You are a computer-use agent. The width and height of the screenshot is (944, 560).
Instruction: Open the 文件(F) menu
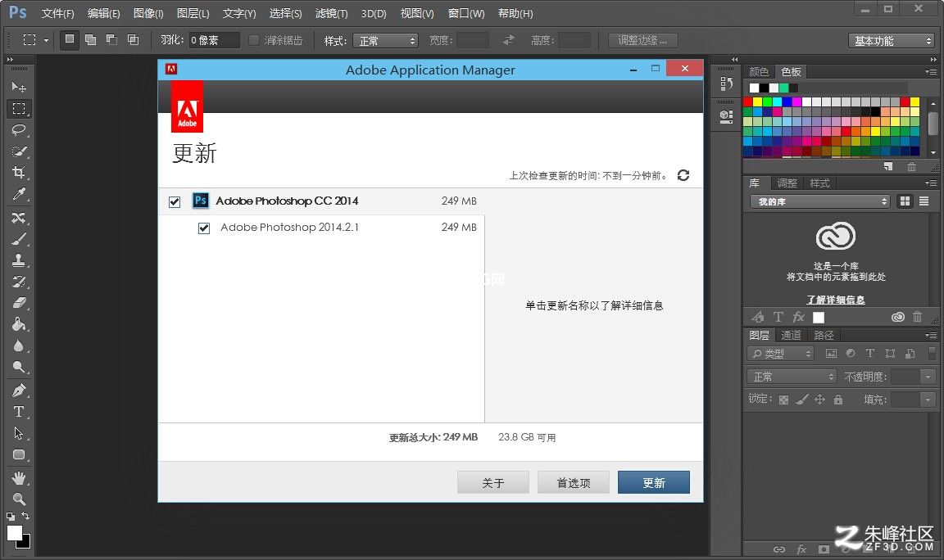point(58,13)
